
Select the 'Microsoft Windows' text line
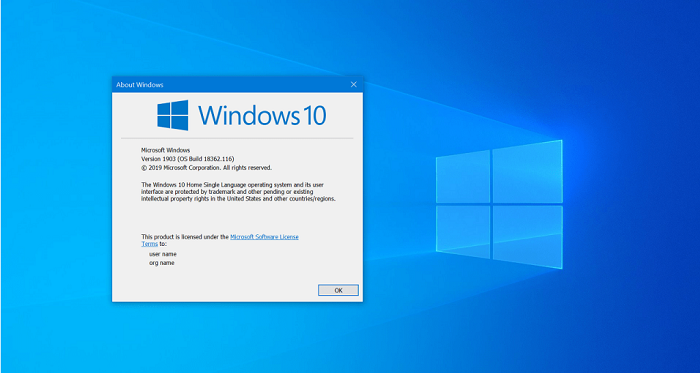166,150
